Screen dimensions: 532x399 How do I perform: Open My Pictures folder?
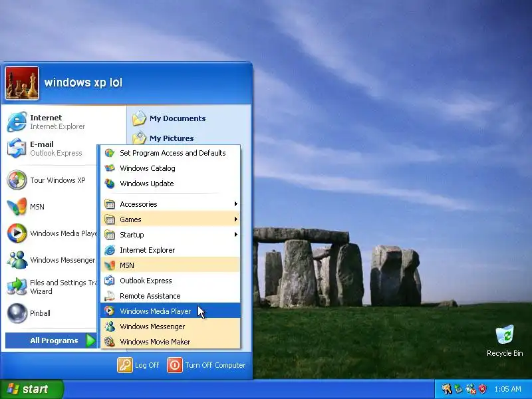pos(163,138)
